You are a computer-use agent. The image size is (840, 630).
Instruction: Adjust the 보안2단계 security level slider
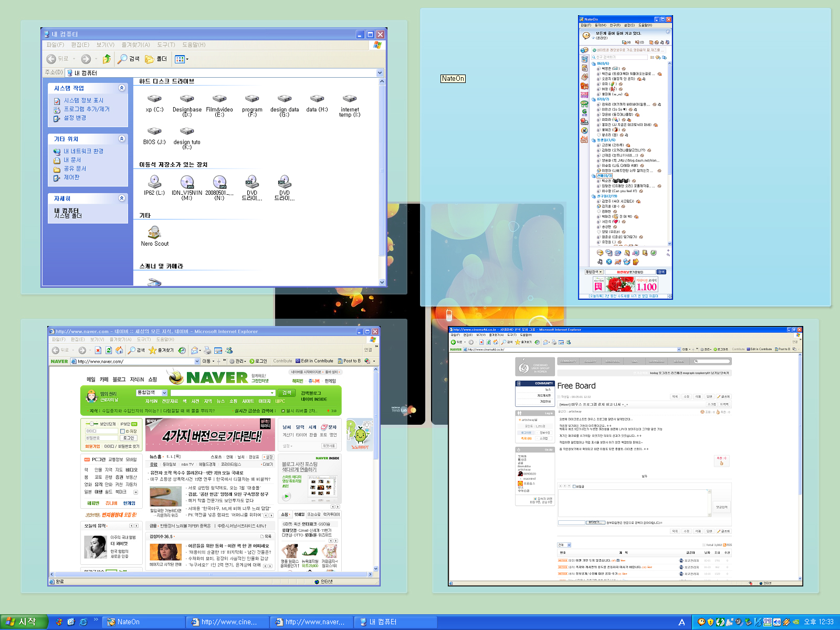point(91,424)
